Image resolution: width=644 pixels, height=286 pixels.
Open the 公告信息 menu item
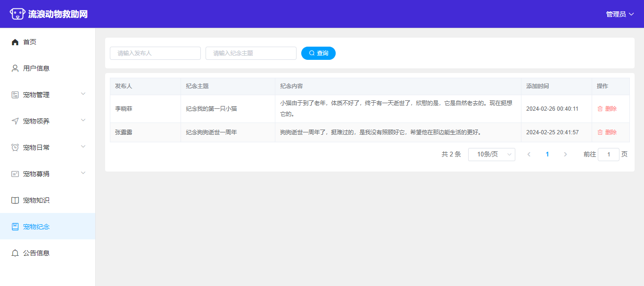point(36,253)
